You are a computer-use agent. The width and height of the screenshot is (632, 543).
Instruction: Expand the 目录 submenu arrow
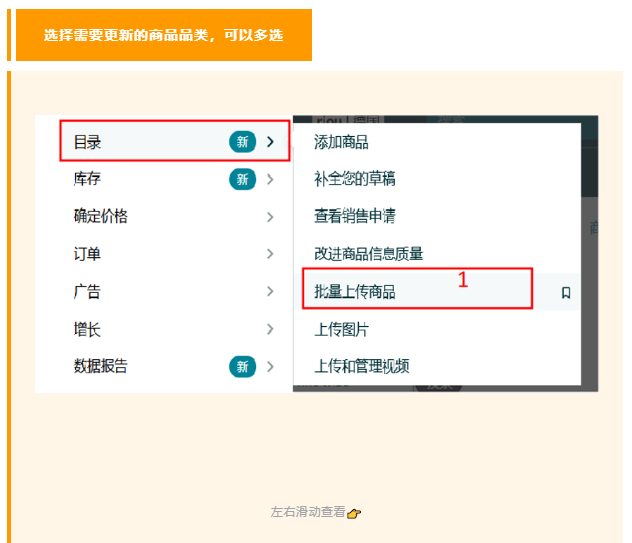(x=270, y=142)
